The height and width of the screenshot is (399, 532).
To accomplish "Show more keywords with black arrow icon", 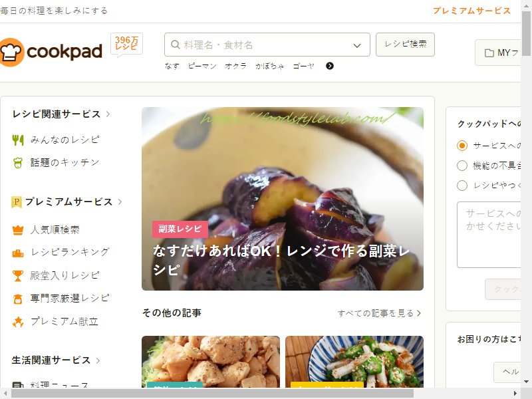I will tap(329, 66).
